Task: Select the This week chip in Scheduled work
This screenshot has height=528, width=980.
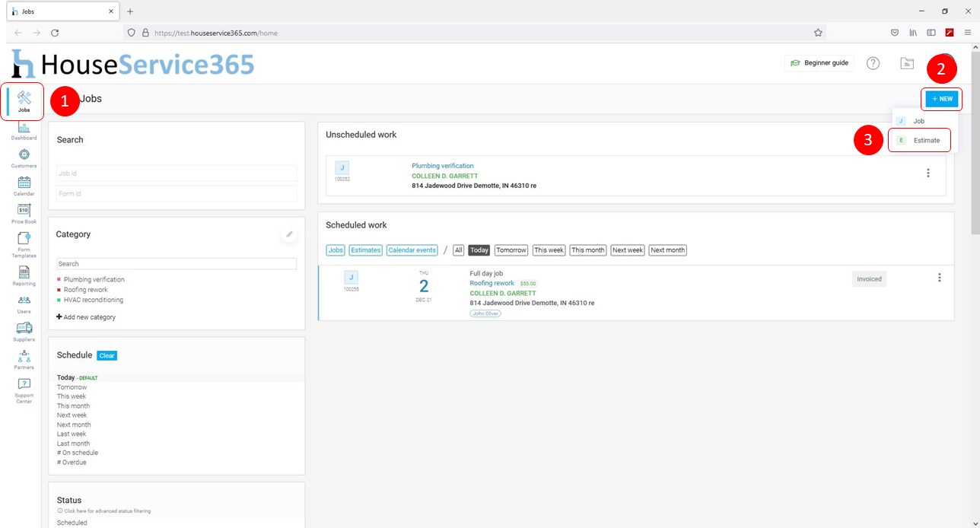Action: pyautogui.click(x=549, y=250)
